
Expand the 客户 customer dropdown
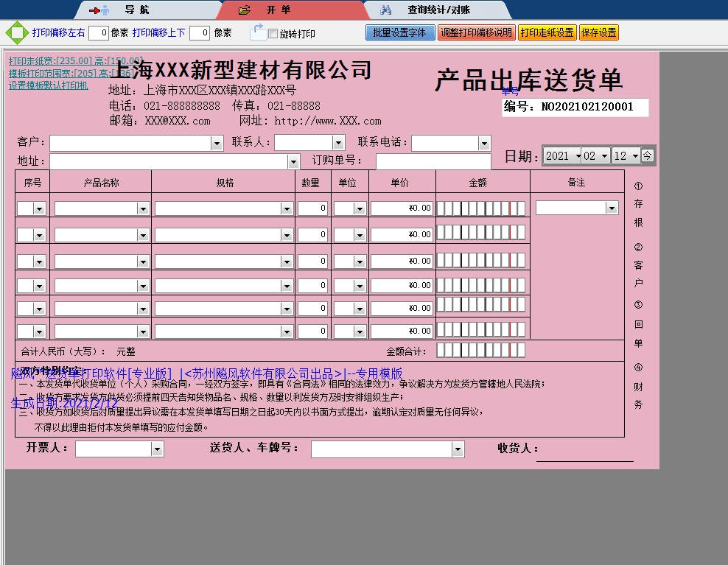[x=217, y=143]
